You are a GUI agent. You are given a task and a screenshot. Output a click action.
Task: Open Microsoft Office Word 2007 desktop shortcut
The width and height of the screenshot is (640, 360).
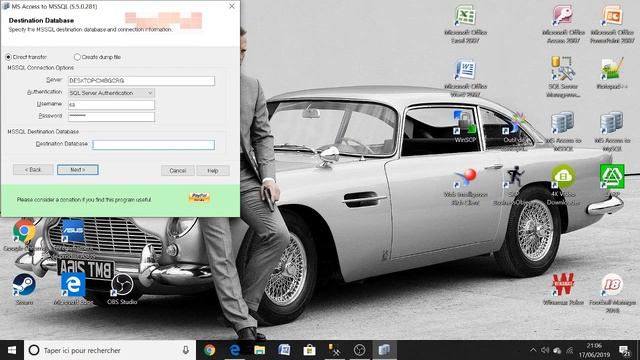[x=465, y=78]
